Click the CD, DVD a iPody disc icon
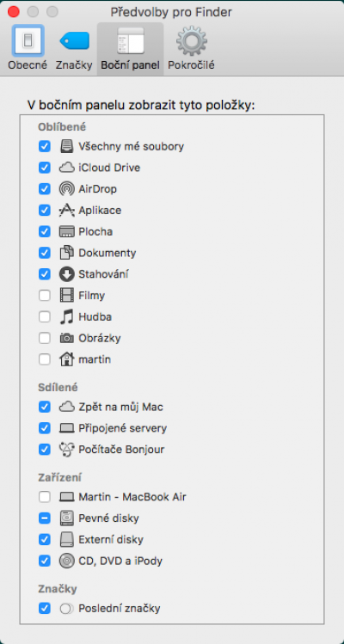 [x=66, y=561]
